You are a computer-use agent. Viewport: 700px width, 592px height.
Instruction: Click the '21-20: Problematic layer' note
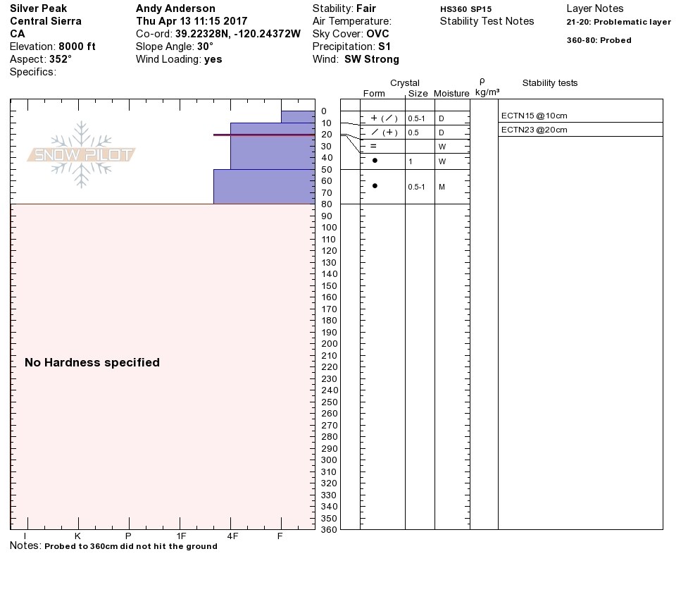pos(618,22)
